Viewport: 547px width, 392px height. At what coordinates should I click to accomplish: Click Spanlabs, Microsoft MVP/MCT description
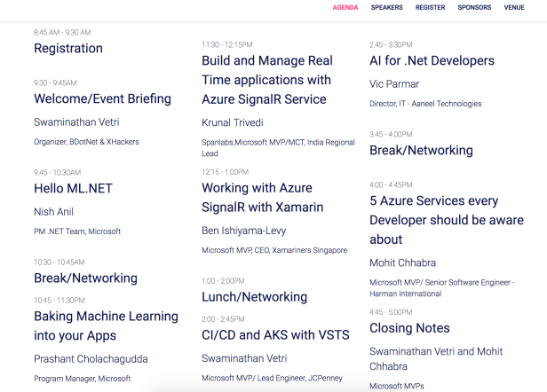(278, 148)
